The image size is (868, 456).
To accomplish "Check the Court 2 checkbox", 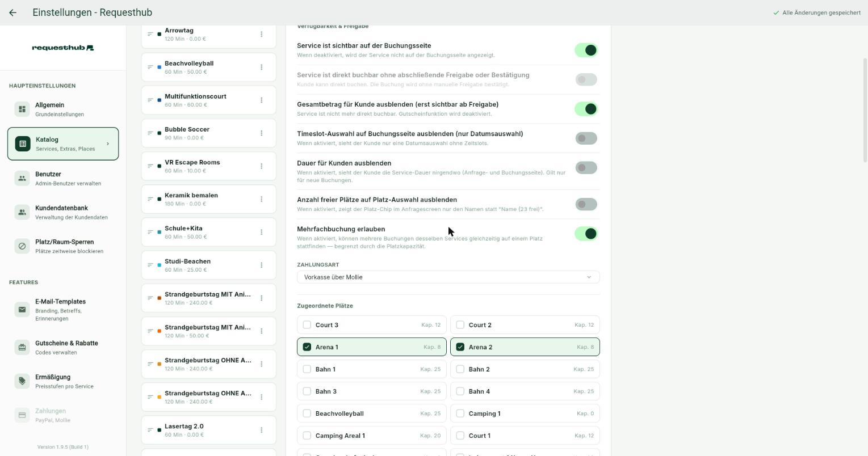I will (460, 325).
